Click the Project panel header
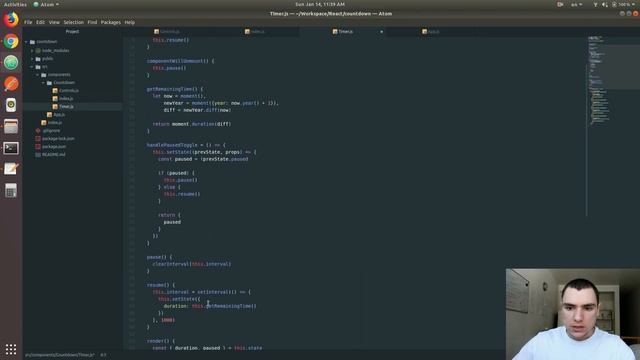 coord(72,31)
